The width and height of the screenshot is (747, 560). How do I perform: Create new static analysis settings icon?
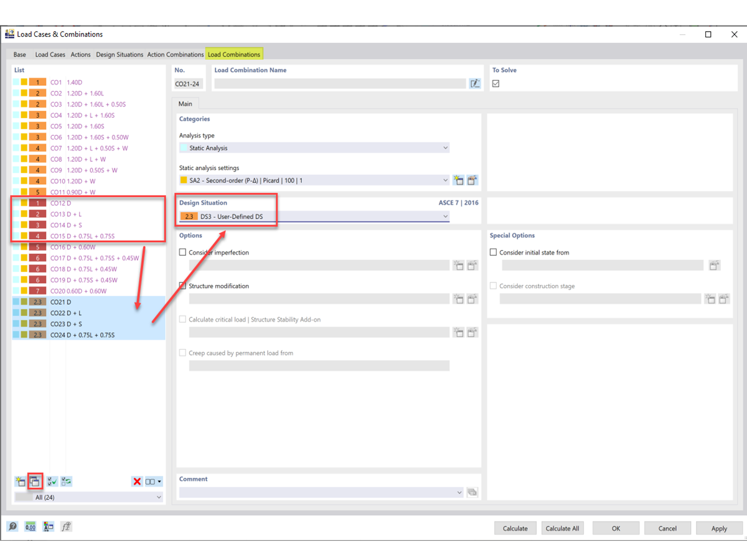pyautogui.click(x=458, y=180)
